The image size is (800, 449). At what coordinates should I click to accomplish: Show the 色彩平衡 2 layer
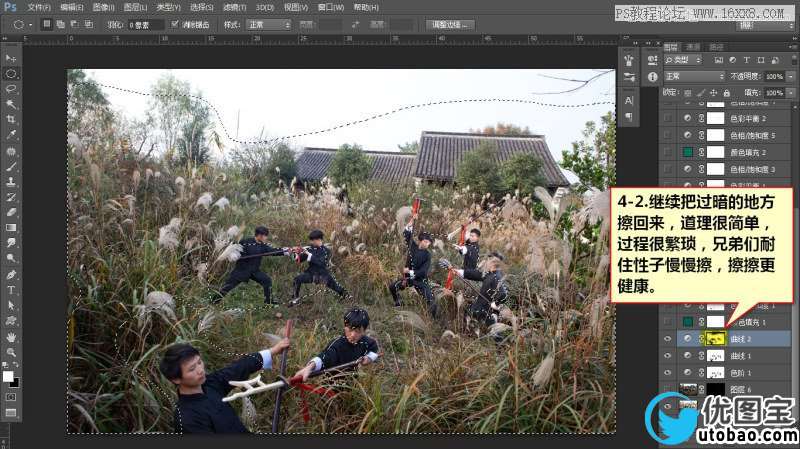667,118
